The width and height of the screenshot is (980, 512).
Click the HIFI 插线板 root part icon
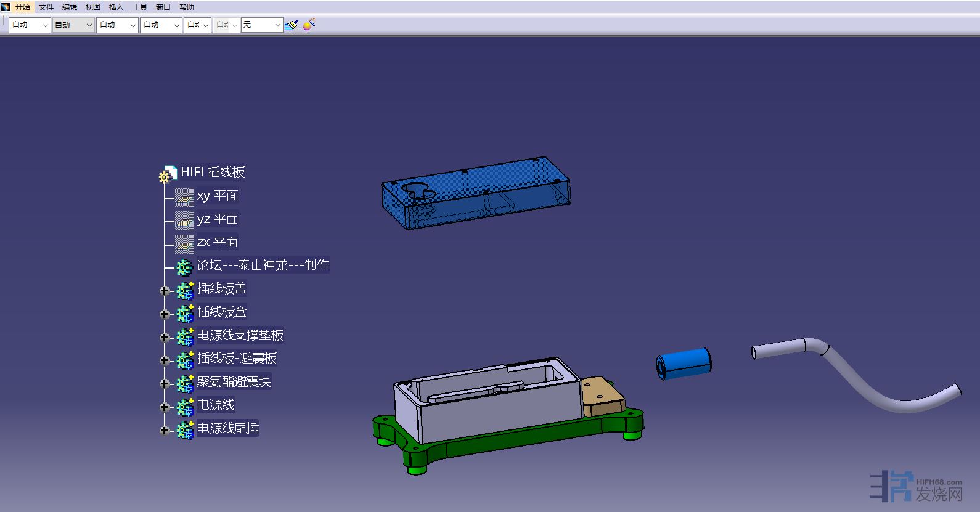[167, 174]
